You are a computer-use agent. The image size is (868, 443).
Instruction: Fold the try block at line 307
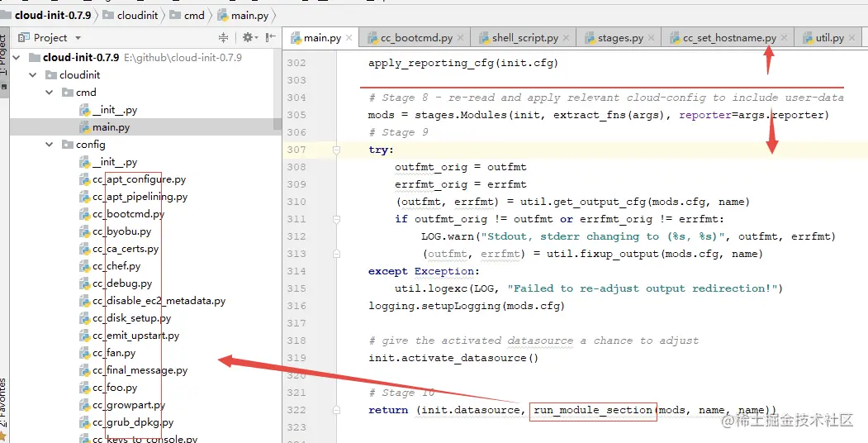(x=336, y=150)
